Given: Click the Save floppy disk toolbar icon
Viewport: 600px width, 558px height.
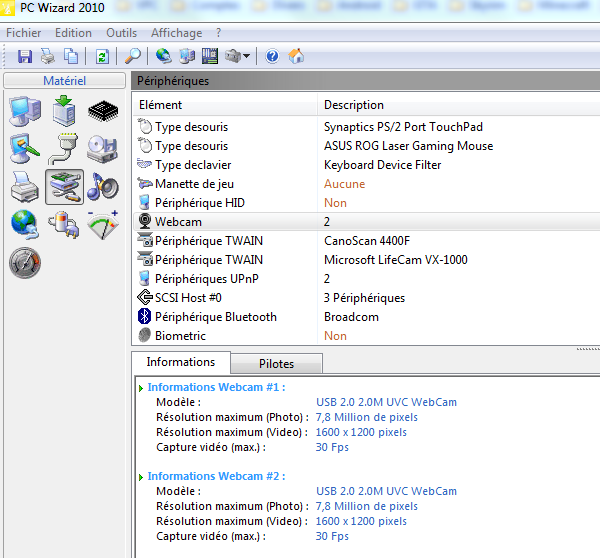Looking at the screenshot, I should pos(25,56).
